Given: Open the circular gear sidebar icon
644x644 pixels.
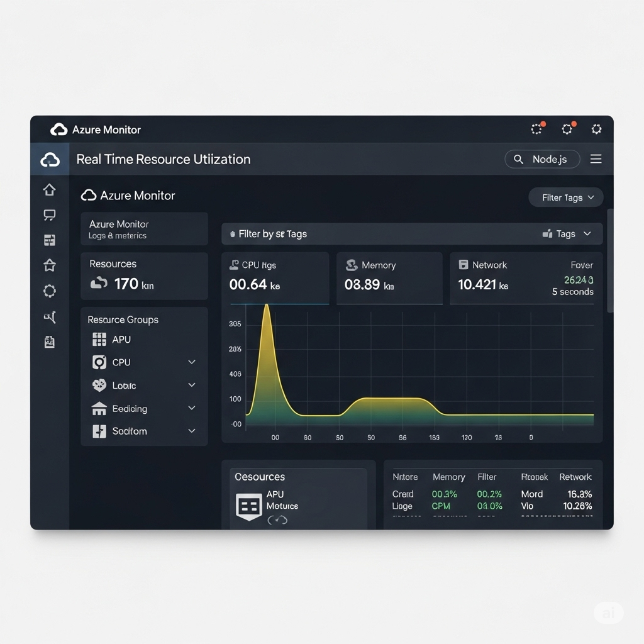Looking at the screenshot, I should pos(50,291).
